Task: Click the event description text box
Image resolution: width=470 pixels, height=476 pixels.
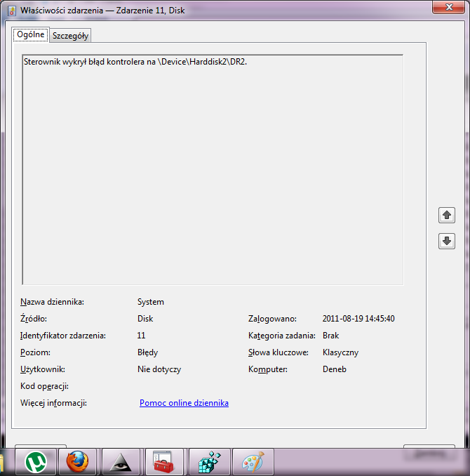Action: click(x=213, y=170)
